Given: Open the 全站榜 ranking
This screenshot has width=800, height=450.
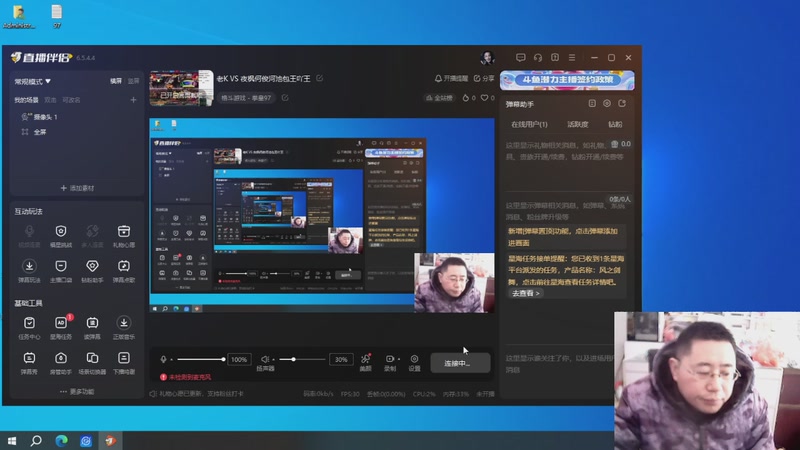Looking at the screenshot, I should [x=439, y=97].
